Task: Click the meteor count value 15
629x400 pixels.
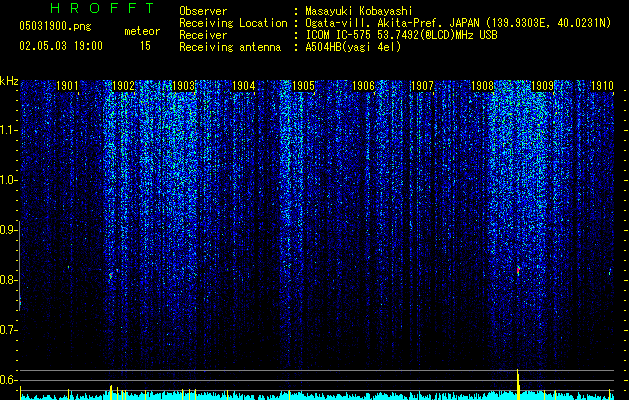Action: pos(145,46)
